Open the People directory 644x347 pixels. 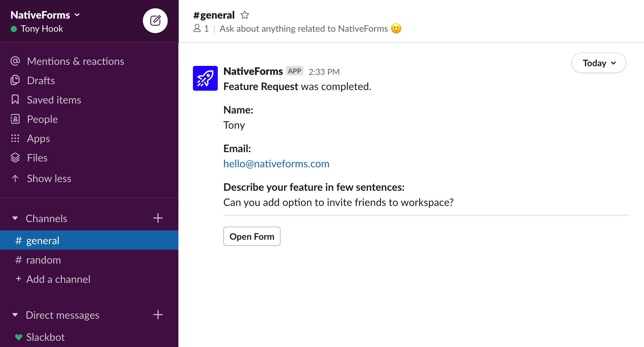point(42,119)
